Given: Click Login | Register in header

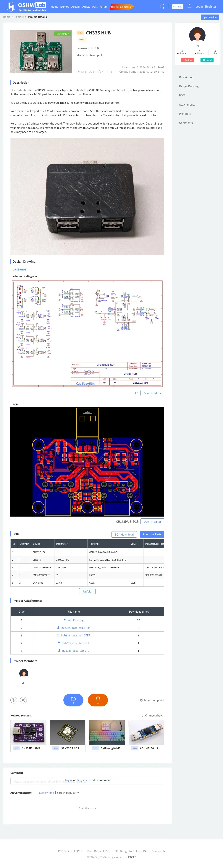Looking at the screenshot, I should coord(206,6).
